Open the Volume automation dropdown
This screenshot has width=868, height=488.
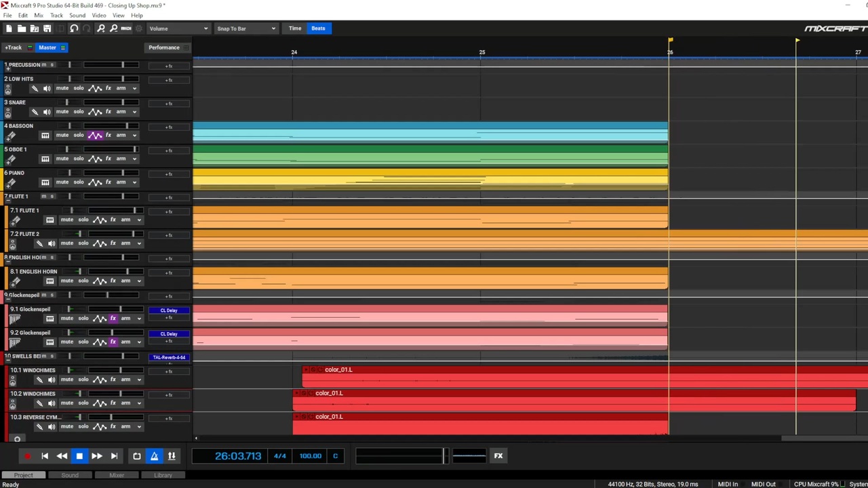coord(178,28)
